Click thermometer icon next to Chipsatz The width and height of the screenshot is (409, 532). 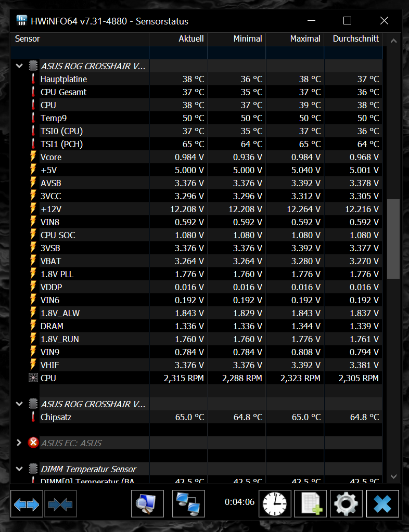pos(33,417)
